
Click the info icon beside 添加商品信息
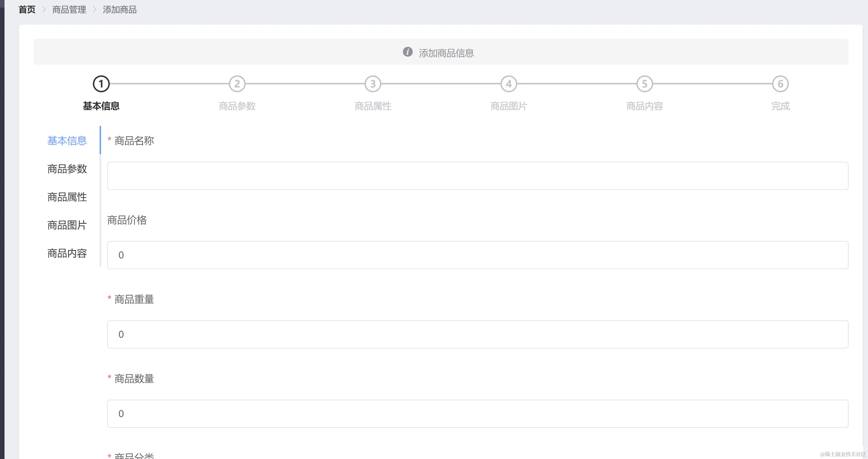pyautogui.click(x=407, y=52)
